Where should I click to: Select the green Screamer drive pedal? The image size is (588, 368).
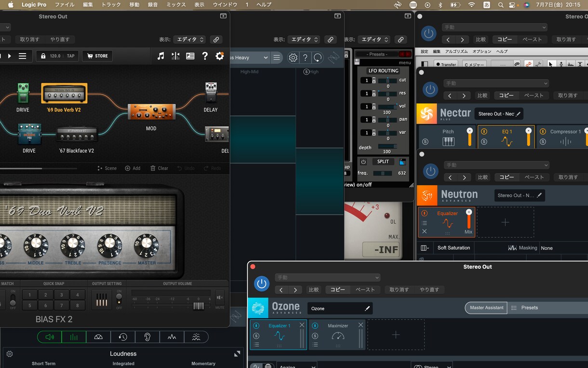pos(23,93)
